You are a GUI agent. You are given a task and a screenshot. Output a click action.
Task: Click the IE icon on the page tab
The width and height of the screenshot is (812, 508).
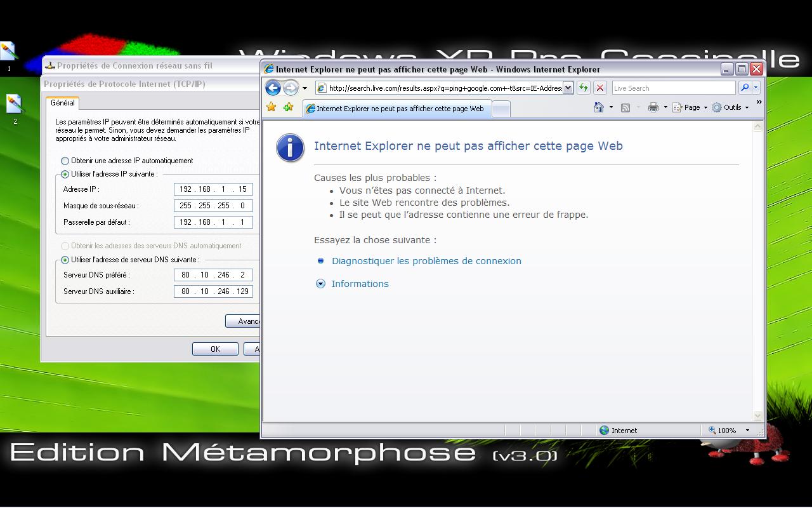311,109
